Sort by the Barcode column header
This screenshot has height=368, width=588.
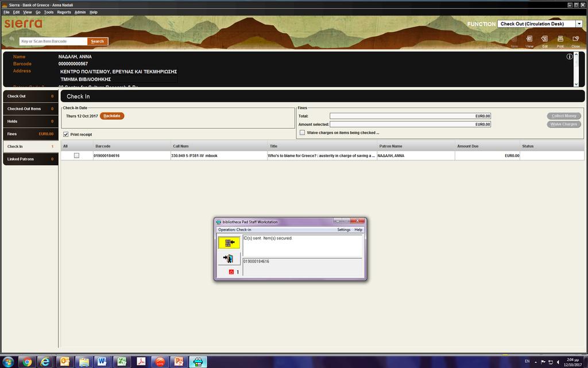tap(131, 146)
